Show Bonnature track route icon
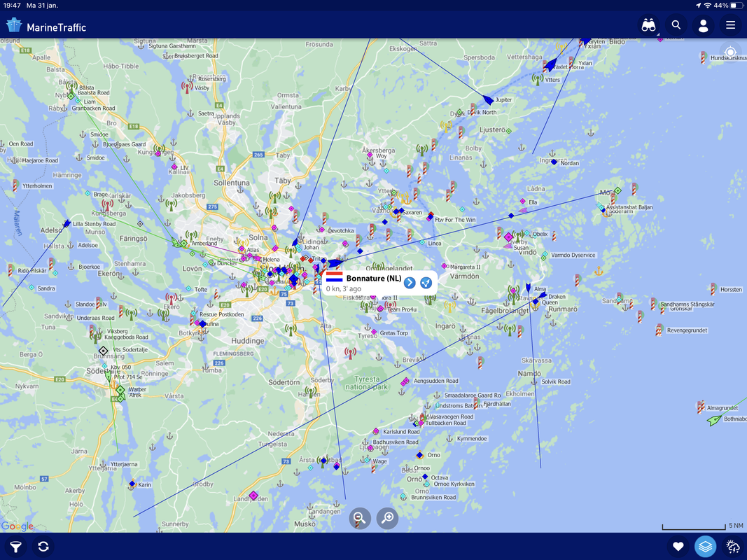Viewport: 747px width, 560px height. click(x=426, y=283)
